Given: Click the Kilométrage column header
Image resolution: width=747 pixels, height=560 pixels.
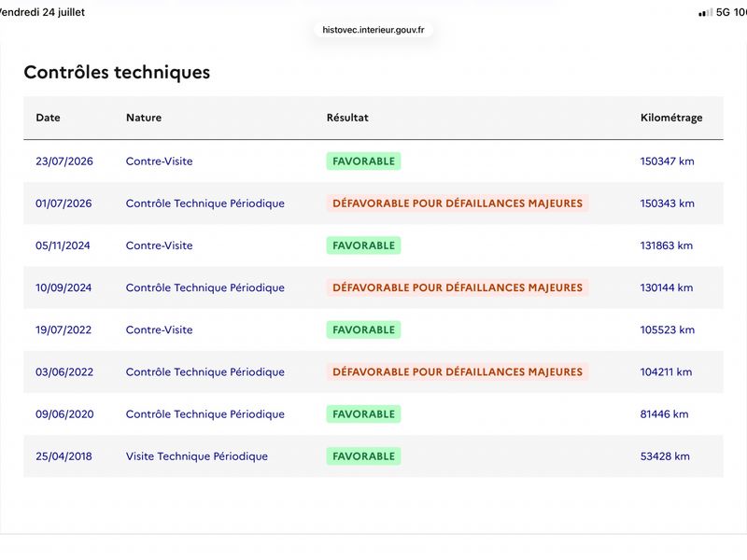Looking at the screenshot, I should click(x=671, y=118).
